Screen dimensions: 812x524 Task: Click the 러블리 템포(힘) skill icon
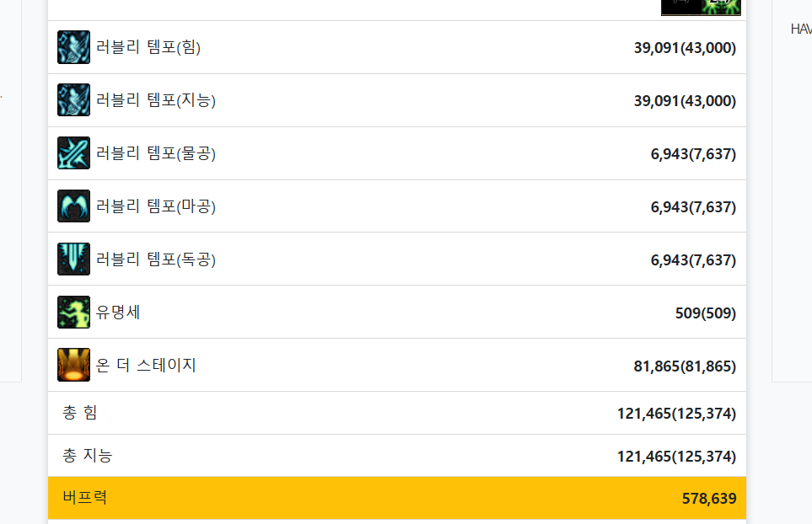pyautogui.click(x=73, y=47)
